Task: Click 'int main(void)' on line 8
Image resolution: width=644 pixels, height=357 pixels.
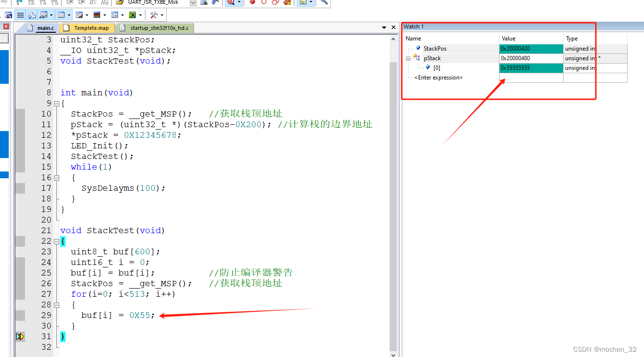Action: click(96, 93)
